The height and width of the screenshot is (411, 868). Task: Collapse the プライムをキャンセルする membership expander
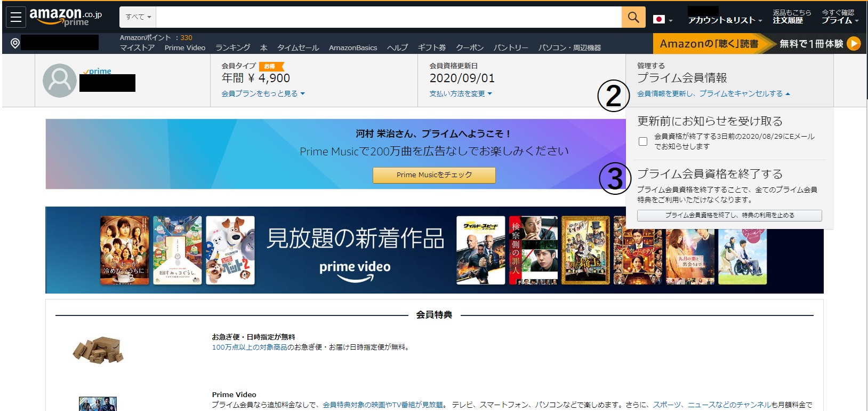(x=713, y=94)
